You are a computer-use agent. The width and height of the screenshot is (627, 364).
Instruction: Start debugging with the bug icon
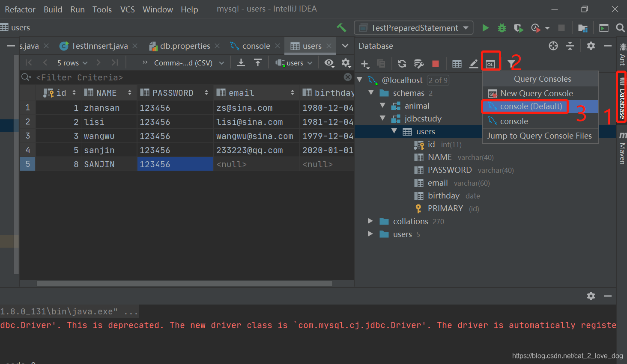502,28
